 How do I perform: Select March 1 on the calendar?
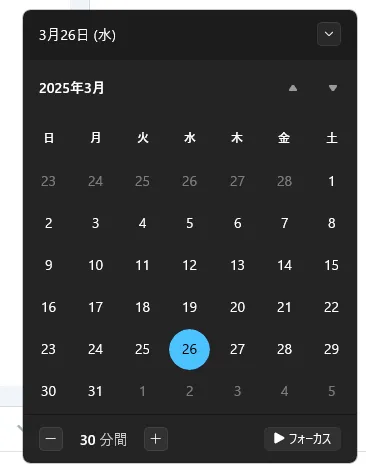coord(331,181)
